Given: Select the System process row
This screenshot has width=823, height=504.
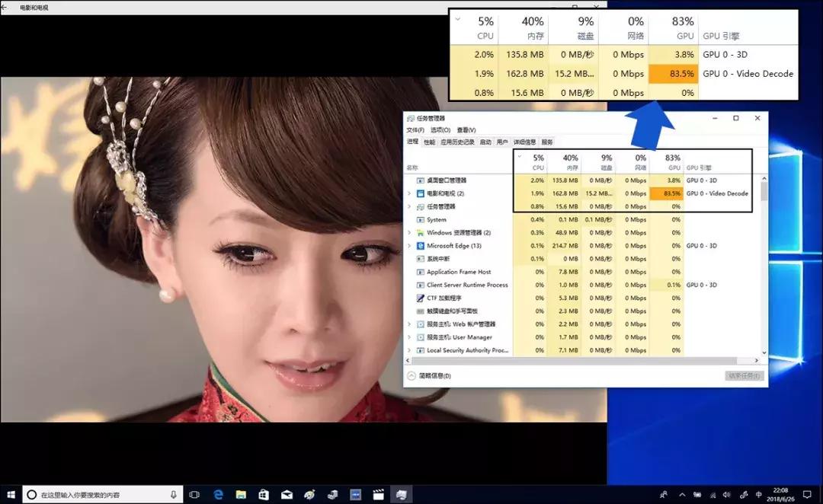Looking at the screenshot, I should point(583,220).
